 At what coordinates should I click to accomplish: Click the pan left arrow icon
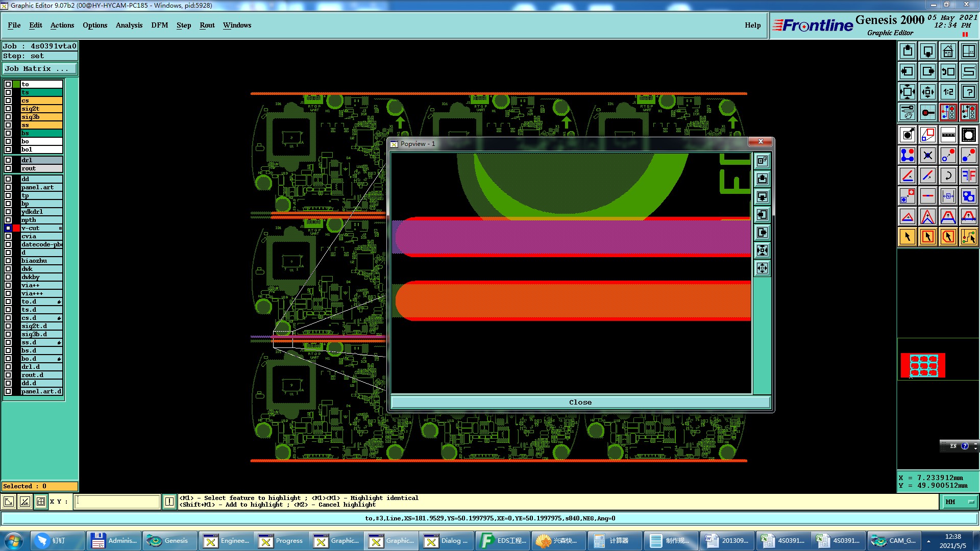tap(908, 71)
